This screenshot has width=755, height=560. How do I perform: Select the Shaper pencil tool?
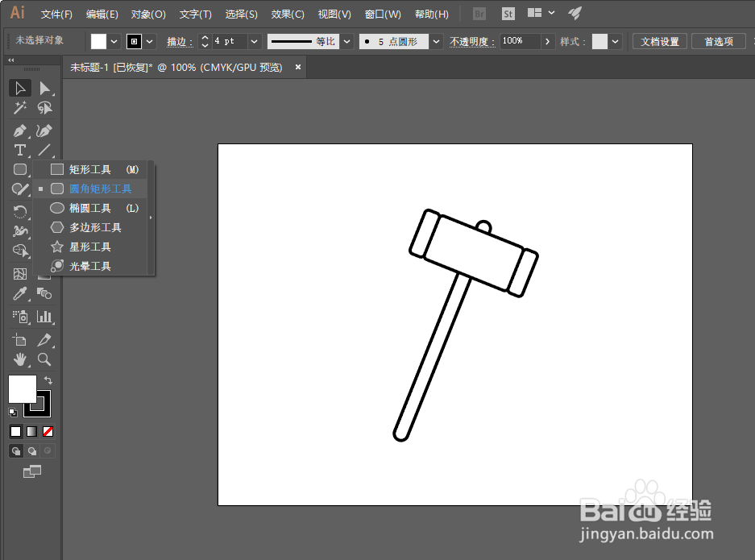click(x=20, y=189)
